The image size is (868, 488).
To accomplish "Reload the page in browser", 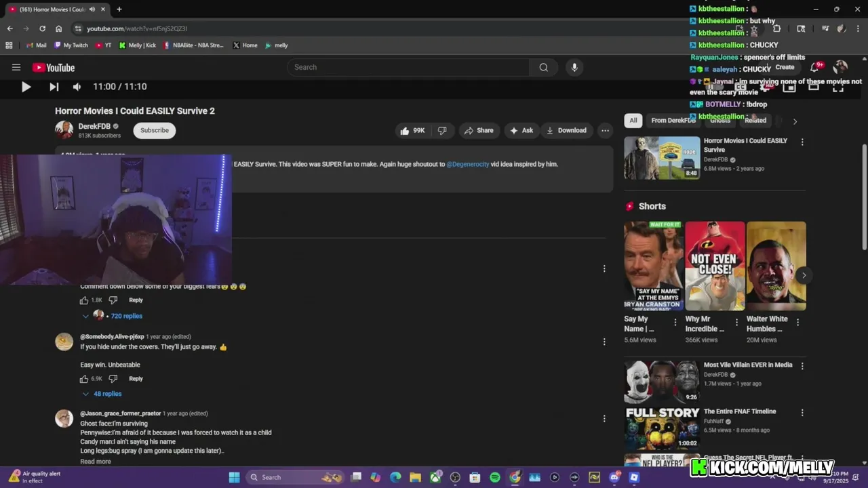I will 42,28.
